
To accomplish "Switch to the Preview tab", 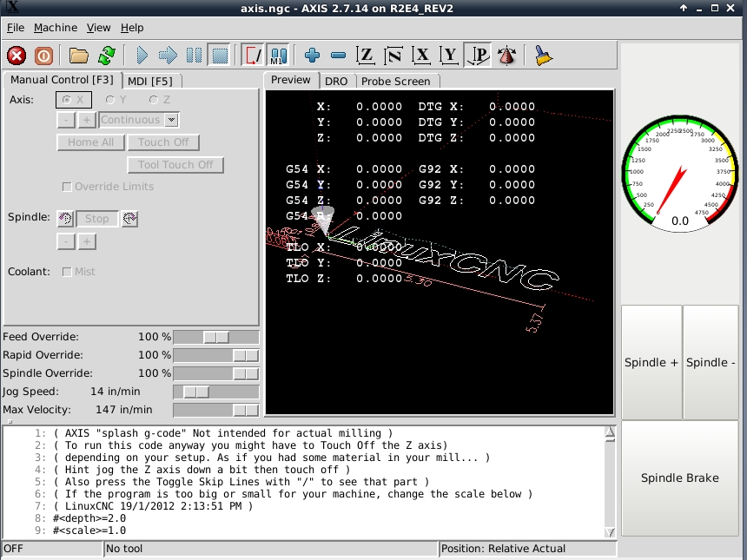I will 291,80.
